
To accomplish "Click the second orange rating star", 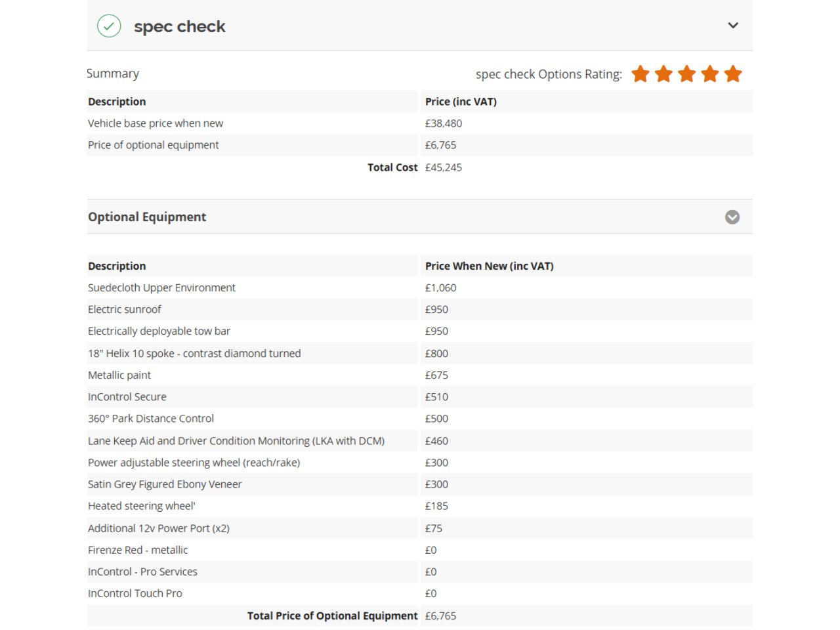I will (663, 74).
